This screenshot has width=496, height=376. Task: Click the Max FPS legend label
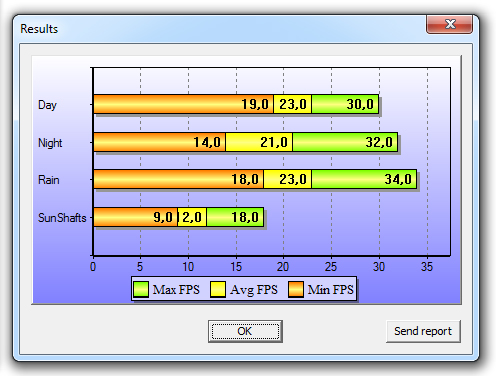click(176, 289)
